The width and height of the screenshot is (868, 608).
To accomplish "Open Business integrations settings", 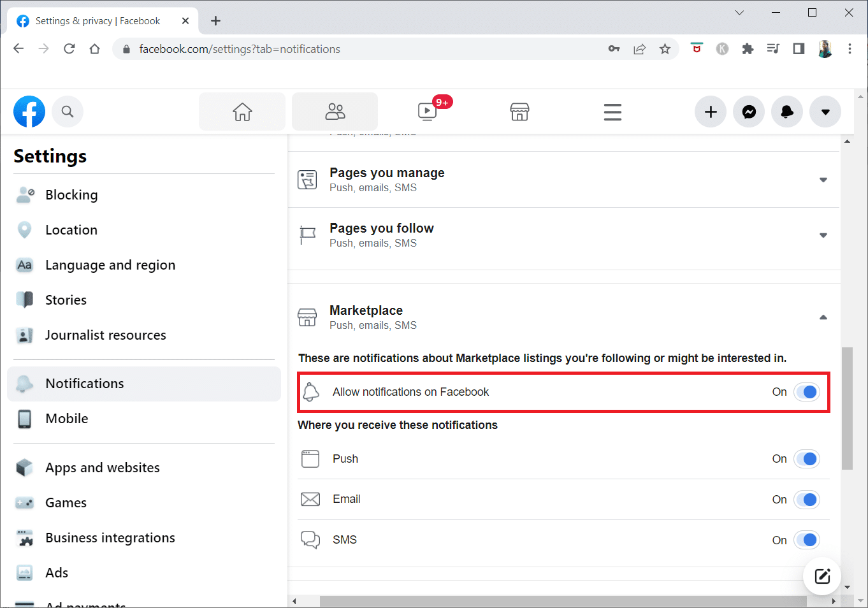I will coord(144,538).
